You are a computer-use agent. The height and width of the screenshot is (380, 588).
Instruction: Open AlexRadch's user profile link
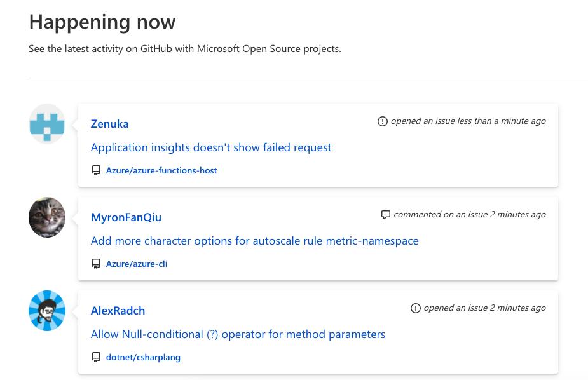click(118, 311)
